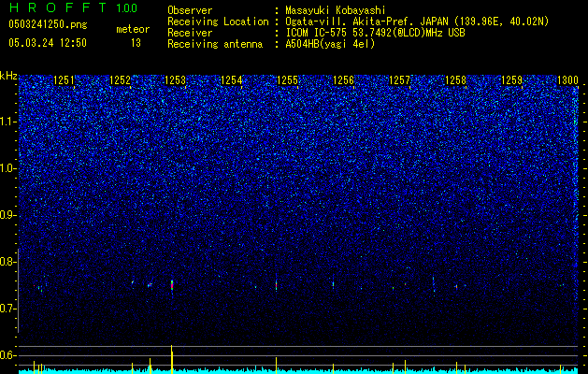588x374 pixels.
Task: Click the 1251 time axis label
Action: click(64, 79)
